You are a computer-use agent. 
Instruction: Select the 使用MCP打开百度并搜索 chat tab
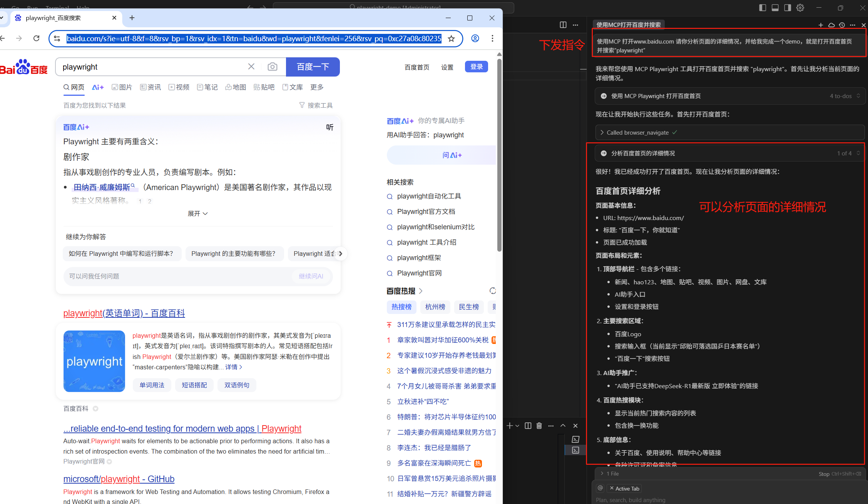pos(629,25)
